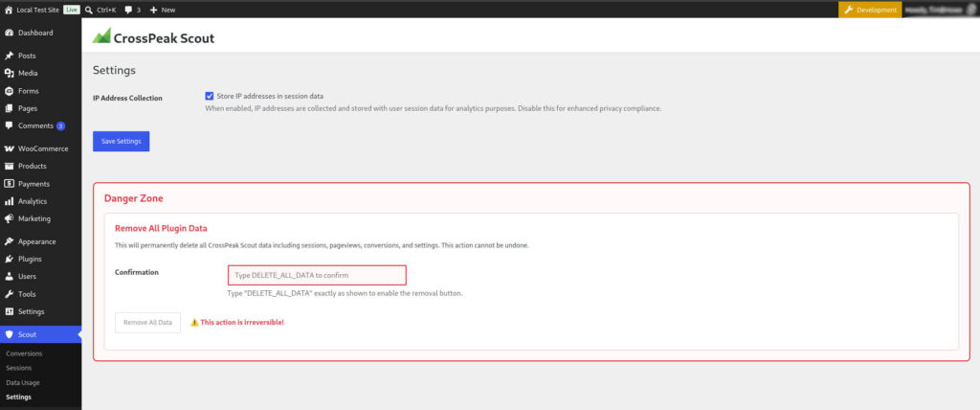The image size is (980, 410).
Task: Click the Settings sliders icon in sidebar
Action: (9, 311)
